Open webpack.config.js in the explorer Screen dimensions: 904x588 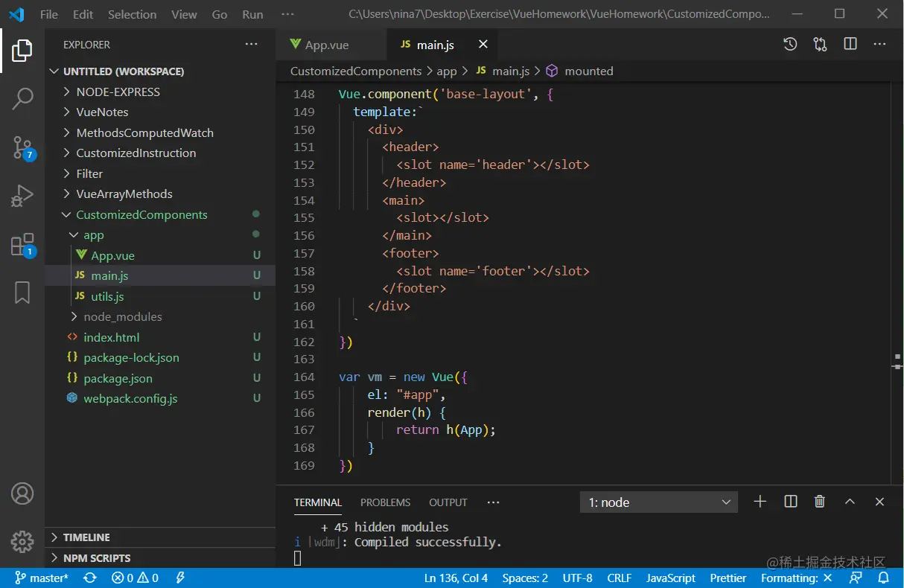point(130,398)
